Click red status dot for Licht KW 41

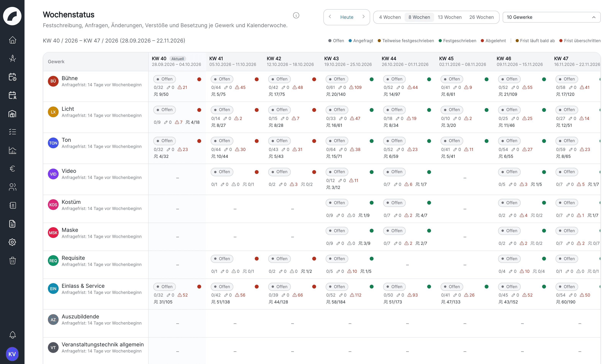coord(257,110)
